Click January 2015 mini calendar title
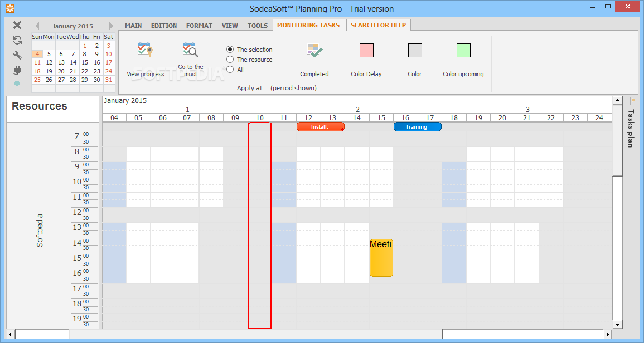644x343 pixels. tap(72, 26)
